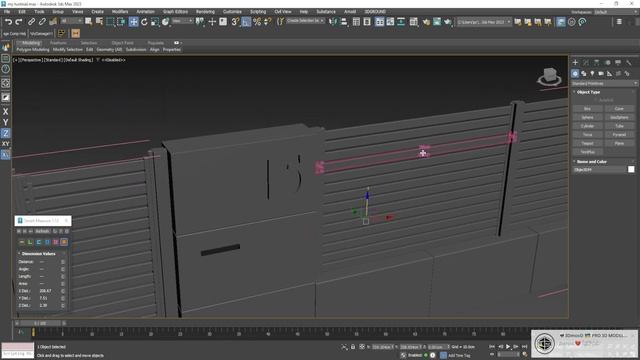
Task: Click the Undo arrow icon
Action: 9,22
